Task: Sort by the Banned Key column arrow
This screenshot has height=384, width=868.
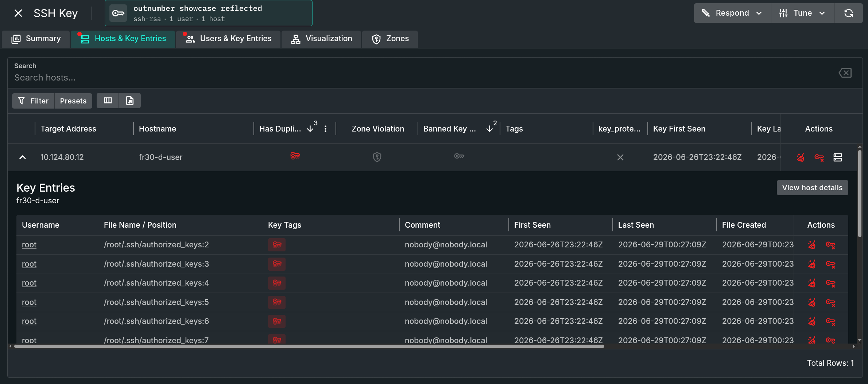Action: point(489,129)
